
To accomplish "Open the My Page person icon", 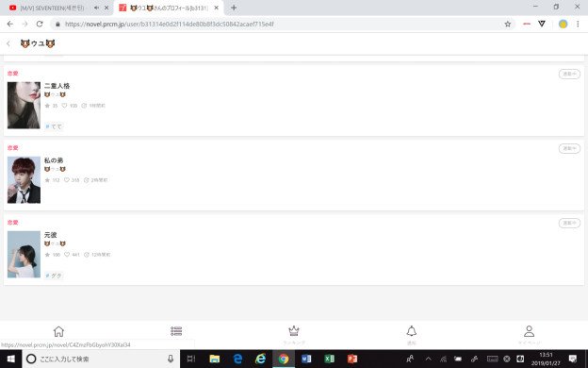I will 530,331.
